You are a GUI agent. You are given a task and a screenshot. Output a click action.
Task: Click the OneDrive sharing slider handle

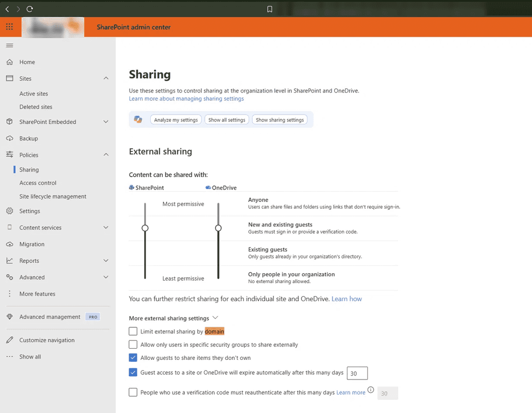[x=218, y=228]
